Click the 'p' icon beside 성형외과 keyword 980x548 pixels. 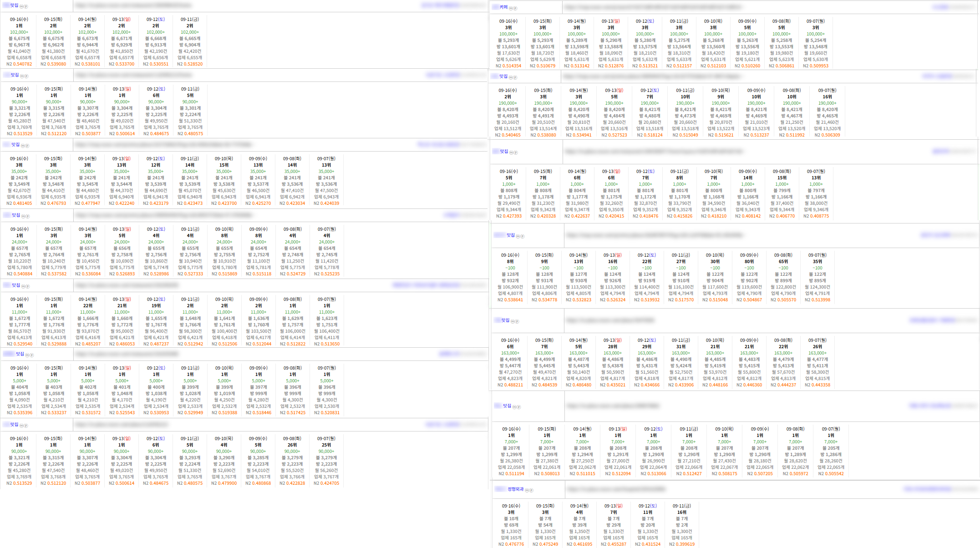(x=531, y=490)
